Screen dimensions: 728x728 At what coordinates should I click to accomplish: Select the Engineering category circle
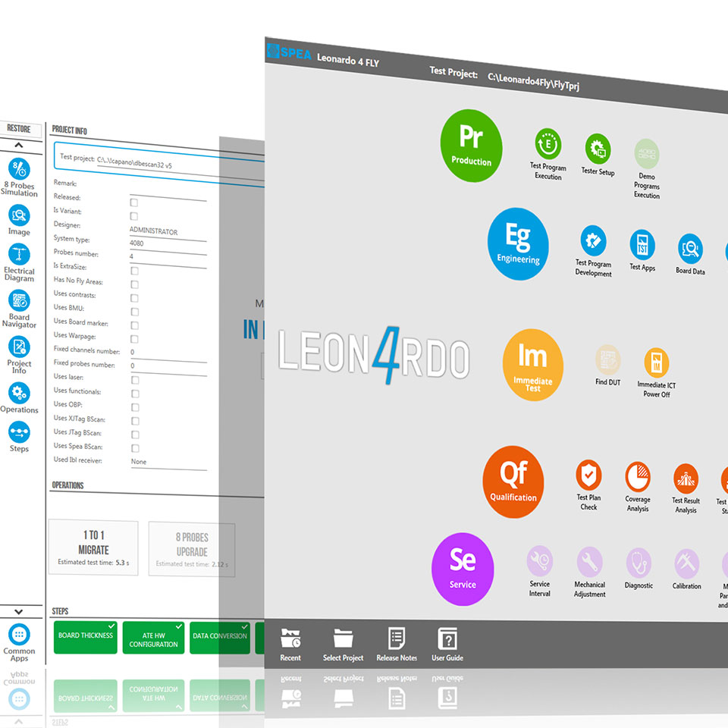(518, 244)
